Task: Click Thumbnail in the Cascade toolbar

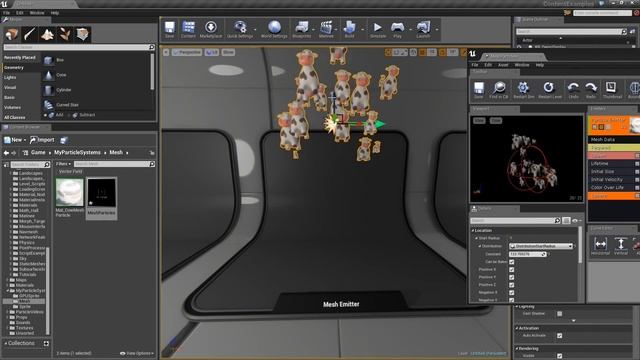Action: tap(612, 90)
